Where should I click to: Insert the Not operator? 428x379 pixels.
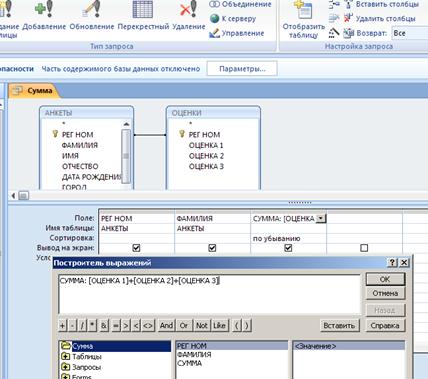tap(202, 325)
